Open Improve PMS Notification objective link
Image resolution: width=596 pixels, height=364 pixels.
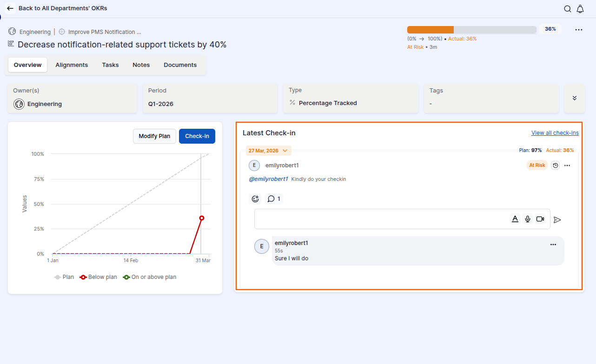click(x=105, y=32)
